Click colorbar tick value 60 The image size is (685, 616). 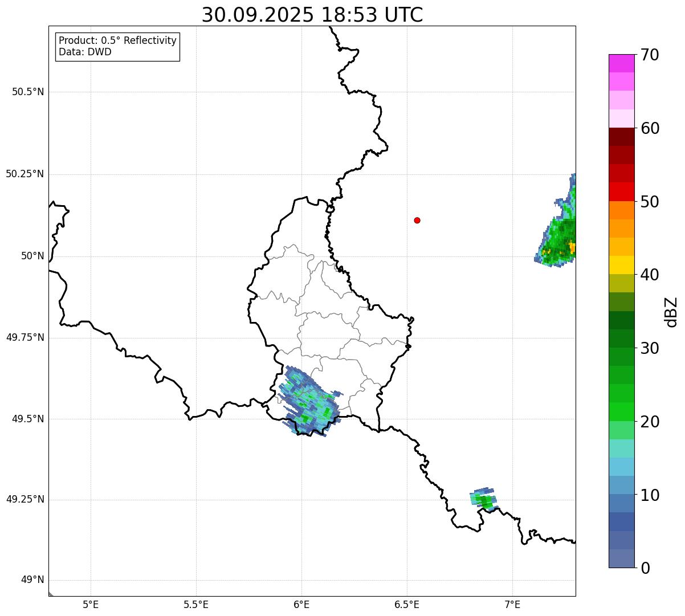coord(650,128)
